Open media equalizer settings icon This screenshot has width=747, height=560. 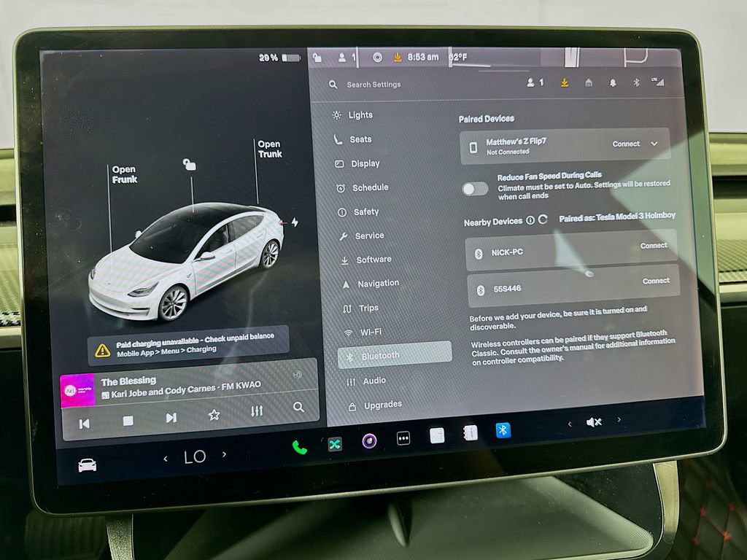[257, 411]
